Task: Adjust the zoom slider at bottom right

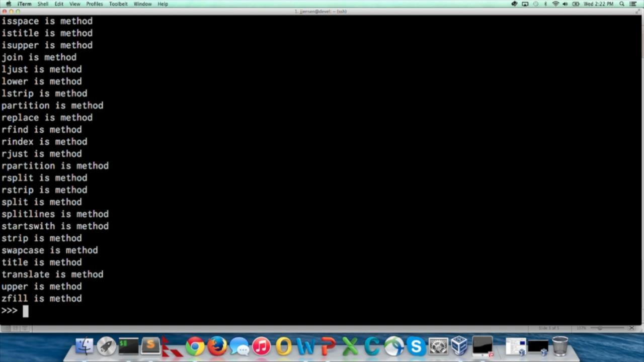Action: pos(600,328)
